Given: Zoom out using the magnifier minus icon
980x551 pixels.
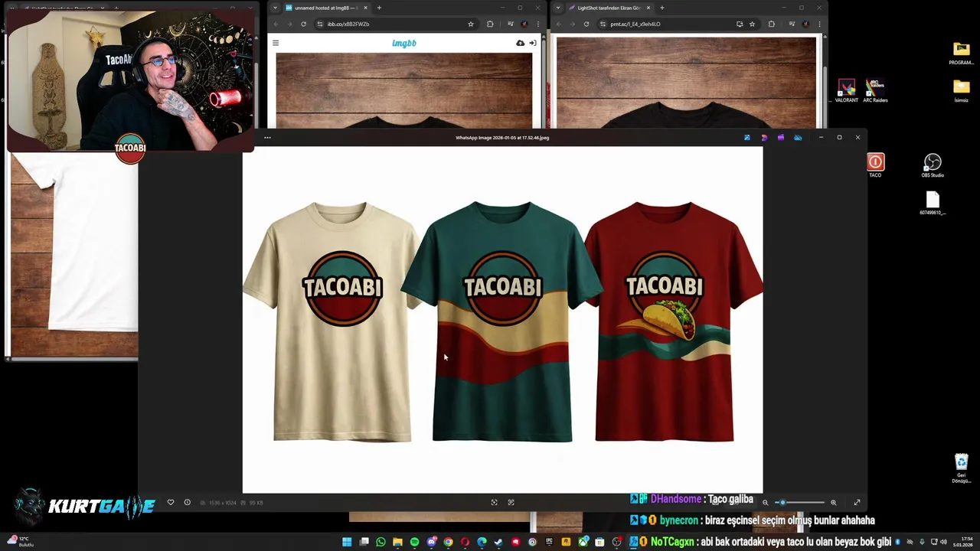Looking at the screenshot, I should (x=765, y=503).
